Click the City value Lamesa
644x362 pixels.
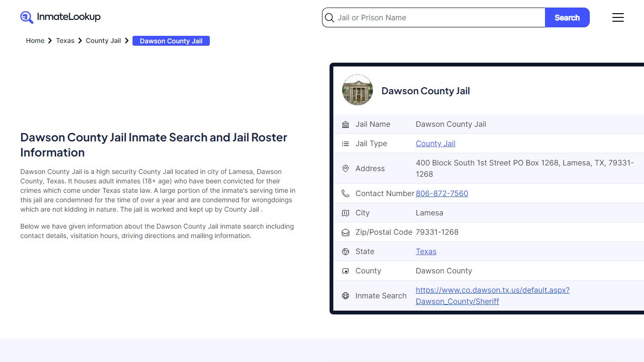click(429, 213)
